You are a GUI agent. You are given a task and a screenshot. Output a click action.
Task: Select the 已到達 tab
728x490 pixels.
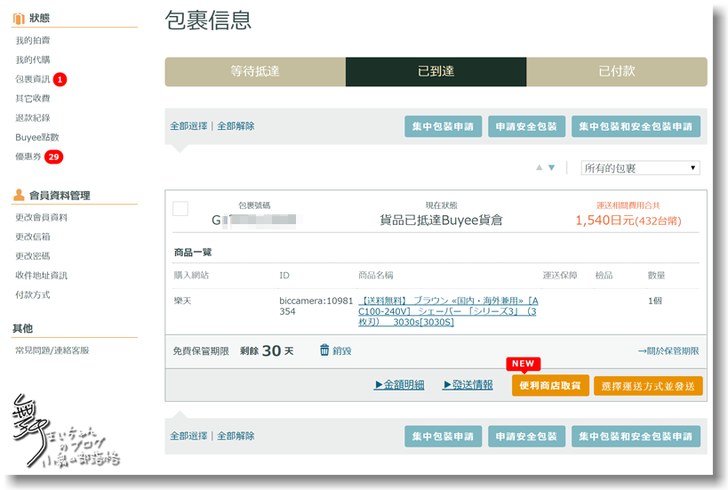[436, 72]
